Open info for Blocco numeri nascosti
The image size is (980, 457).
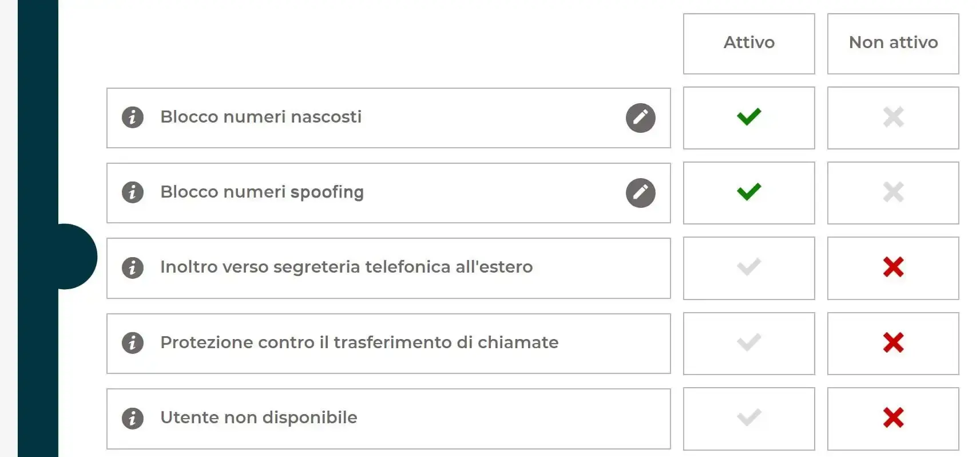132,117
